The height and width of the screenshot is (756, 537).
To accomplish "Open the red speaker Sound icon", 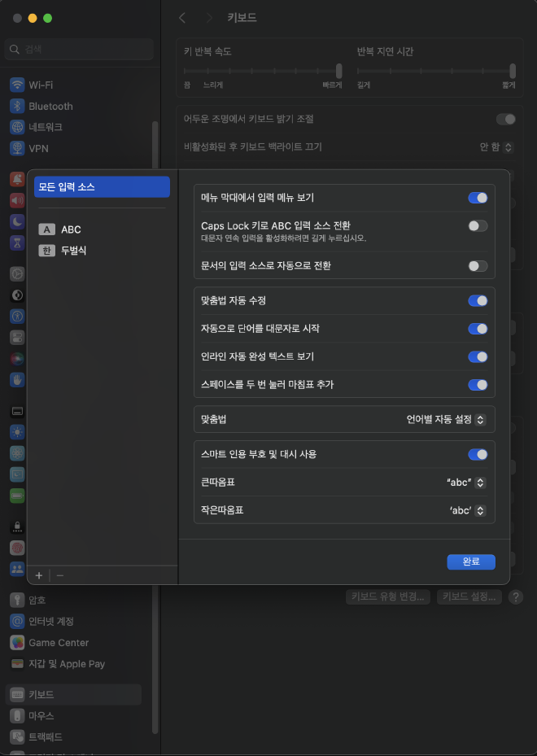I will click(x=17, y=200).
